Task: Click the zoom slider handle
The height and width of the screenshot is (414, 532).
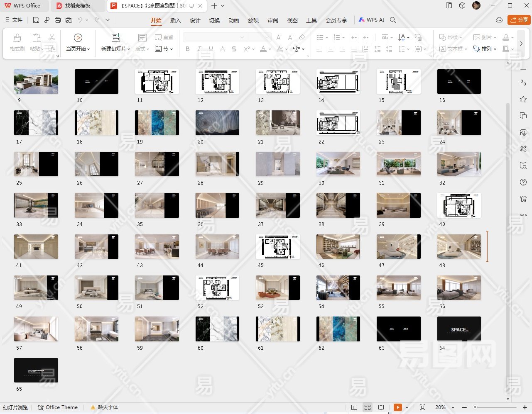Action: click(x=475, y=407)
